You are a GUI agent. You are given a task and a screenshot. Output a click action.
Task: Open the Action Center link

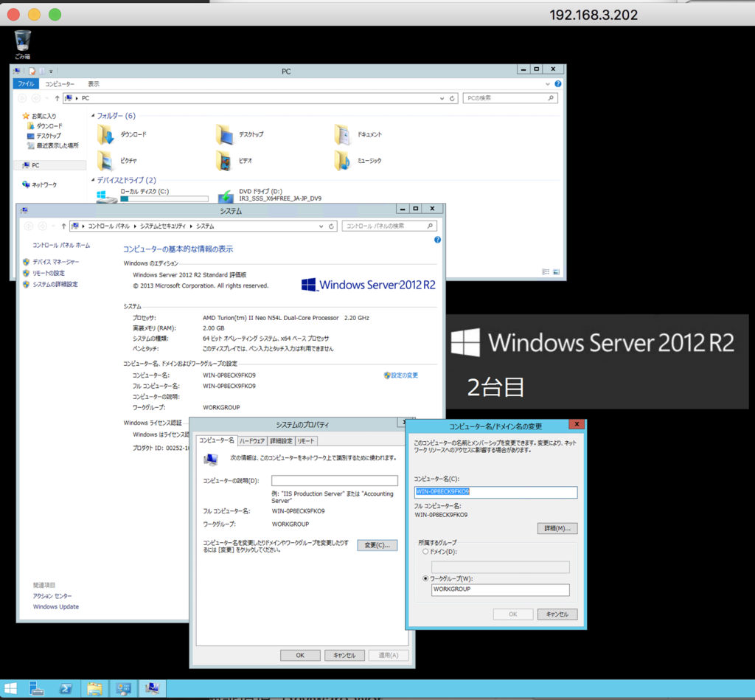tap(52, 596)
